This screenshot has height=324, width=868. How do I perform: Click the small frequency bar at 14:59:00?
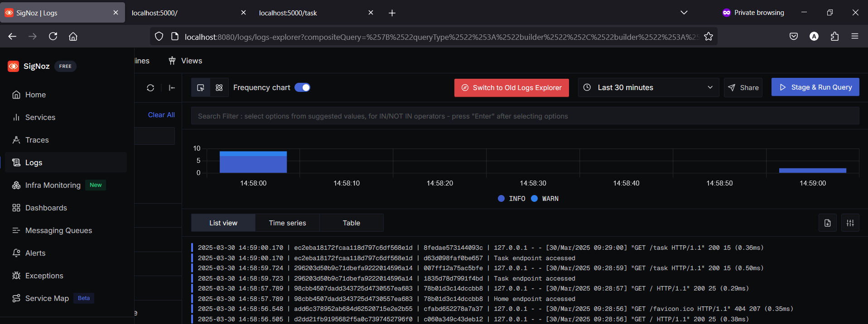tap(813, 171)
